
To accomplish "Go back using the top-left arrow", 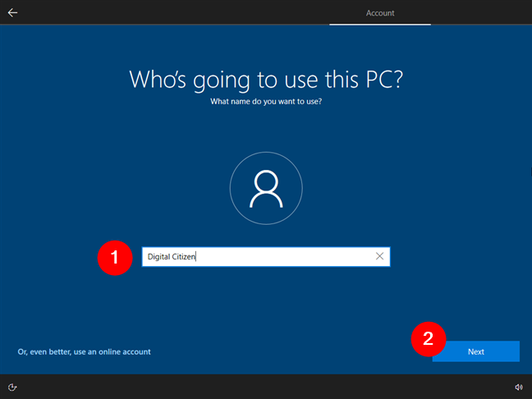I will coord(12,13).
